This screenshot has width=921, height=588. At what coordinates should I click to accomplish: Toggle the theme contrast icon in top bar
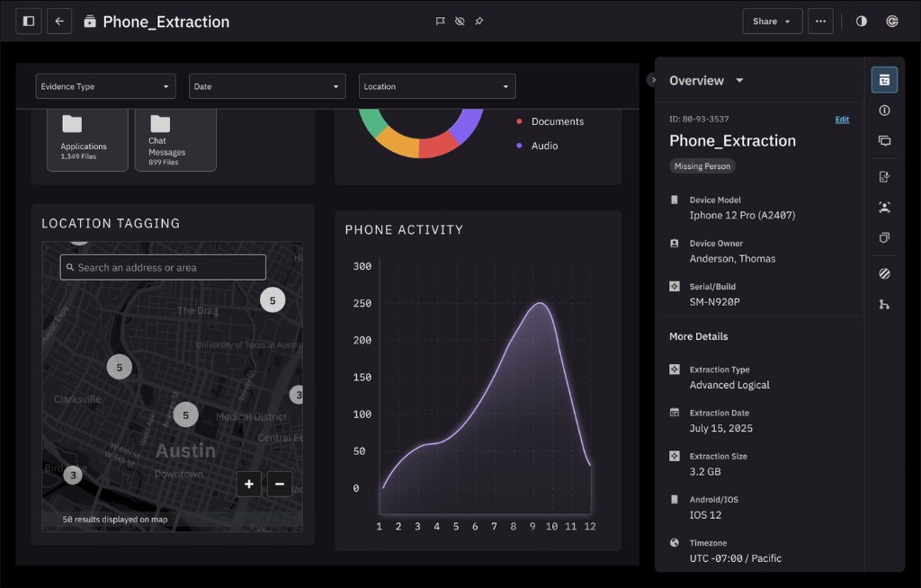[861, 21]
